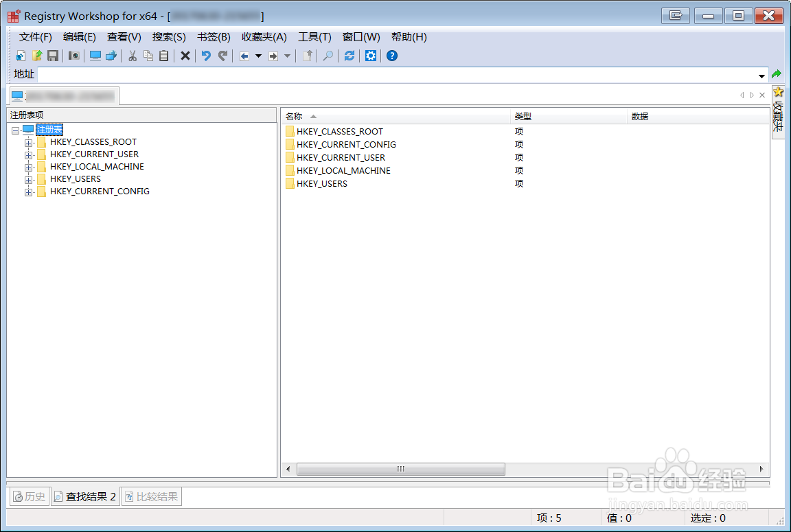791x532 pixels.
Task: Close the current document tab with the X
Action: click(762, 95)
